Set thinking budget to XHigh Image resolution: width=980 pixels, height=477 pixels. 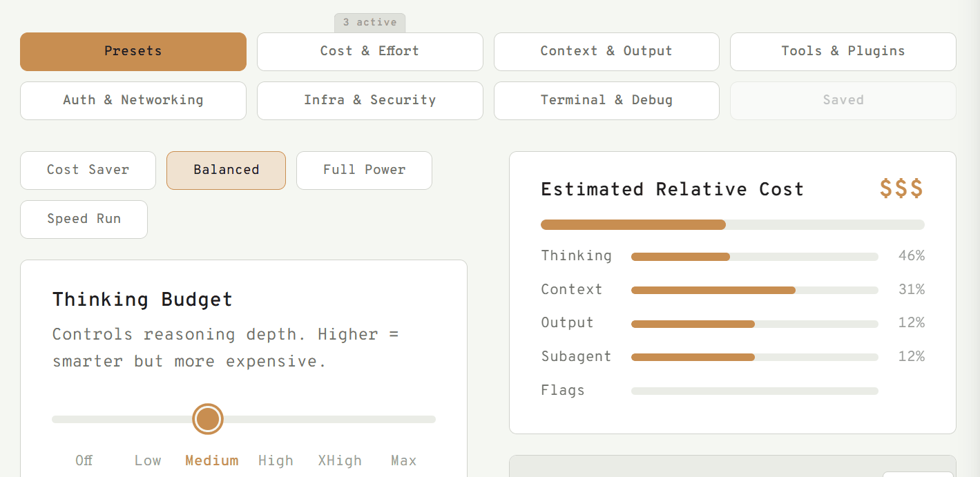[x=340, y=460]
